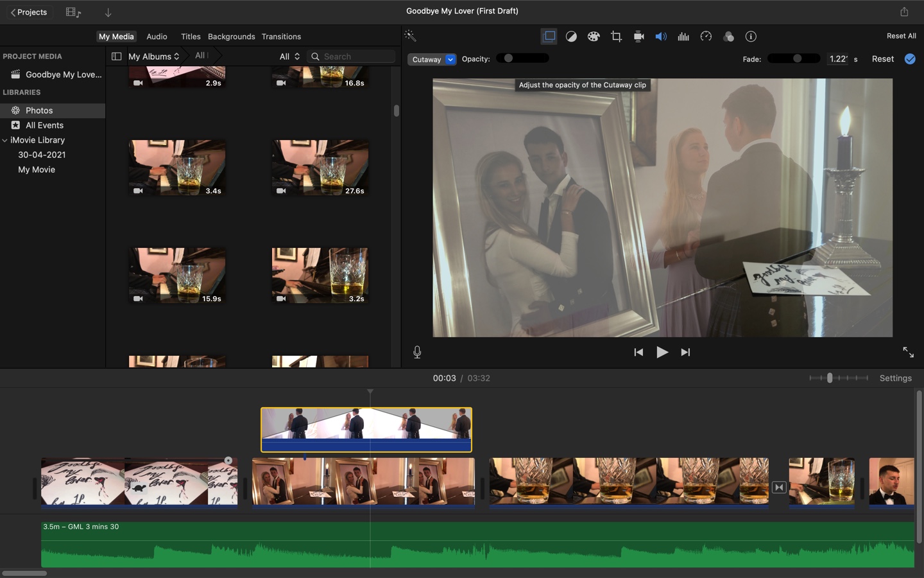Apply overlay changes with blue checkmark
This screenshot has height=578, width=924.
pos(910,59)
